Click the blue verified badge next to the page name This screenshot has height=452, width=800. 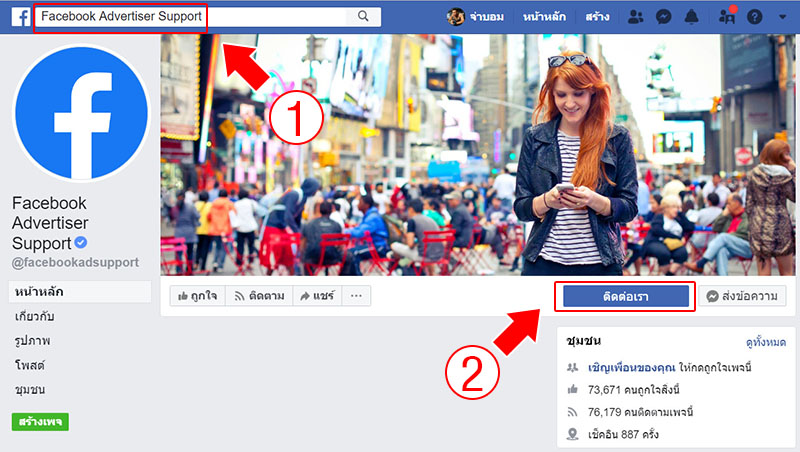81,243
